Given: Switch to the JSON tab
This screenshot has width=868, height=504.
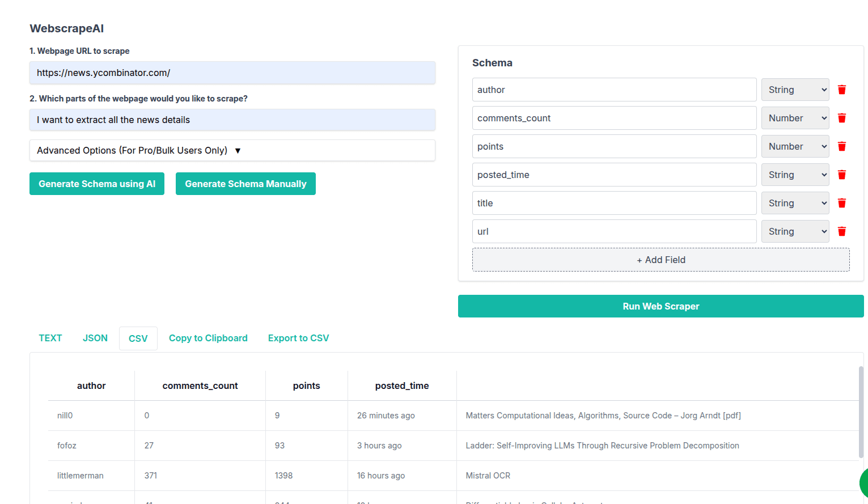Looking at the screenshot, I should (x=95, y=338).
